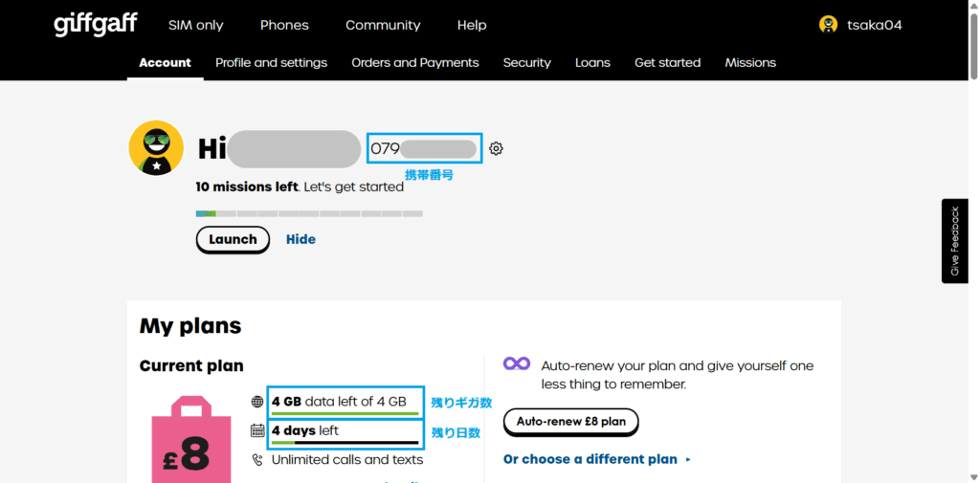Screen dimensions: 980x483
Task: Open SIM only menu
Action: [x=195, y=26]
